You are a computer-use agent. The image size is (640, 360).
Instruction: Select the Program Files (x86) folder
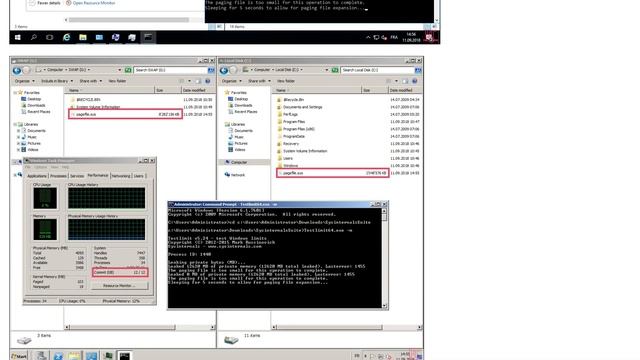click(x=298, y=129)
